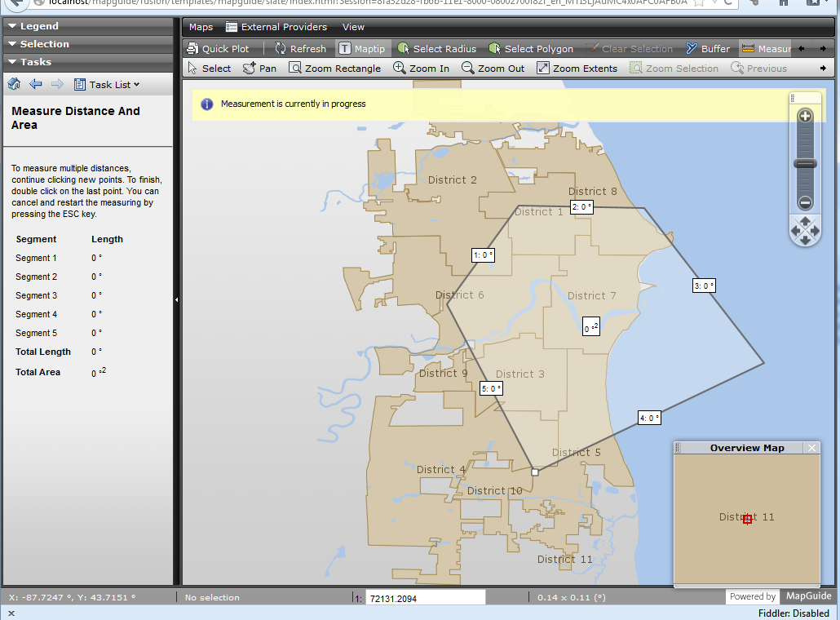Collapse the Tasks panel
This screenshot has width=840, height=620.
(x=11, y=62)
